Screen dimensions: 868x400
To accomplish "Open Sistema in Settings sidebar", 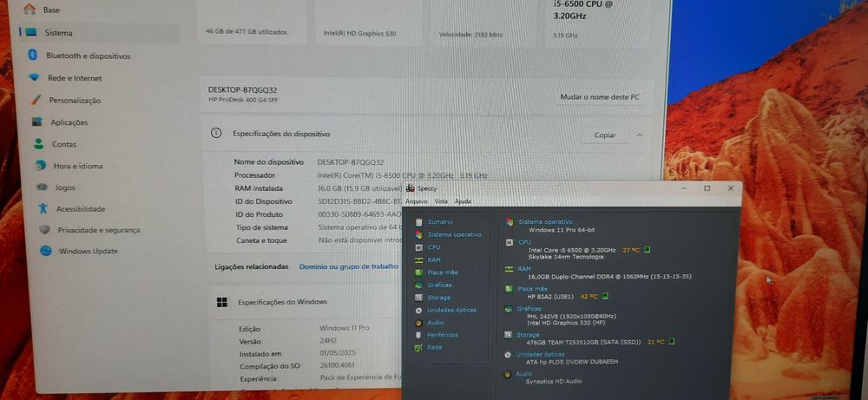I will click(58, 33).
